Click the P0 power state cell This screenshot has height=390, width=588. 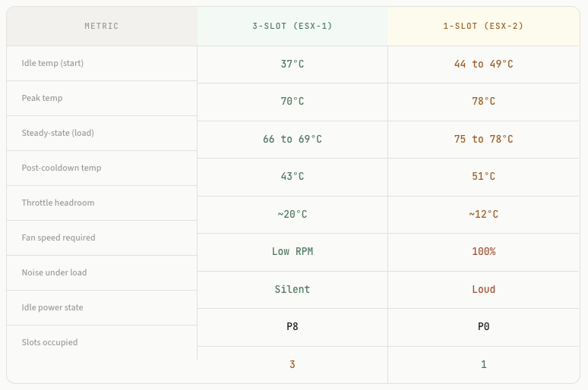(x=483, y=327)
